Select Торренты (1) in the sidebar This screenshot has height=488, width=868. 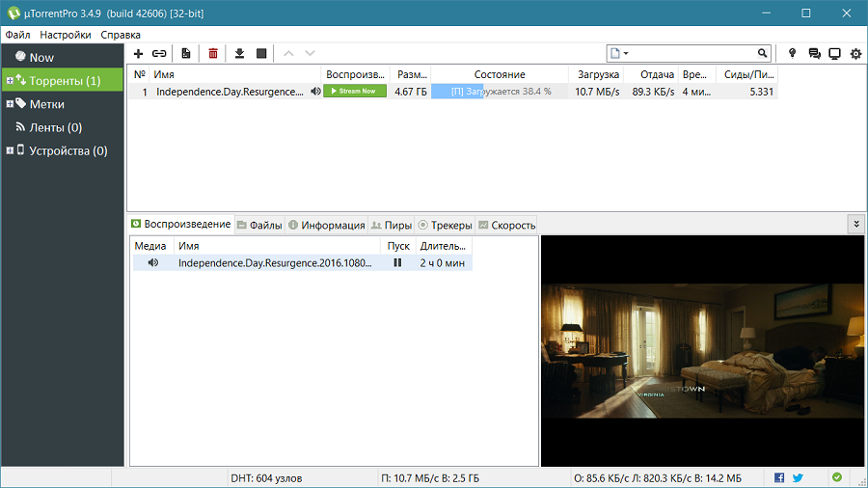tap(65, 81)
